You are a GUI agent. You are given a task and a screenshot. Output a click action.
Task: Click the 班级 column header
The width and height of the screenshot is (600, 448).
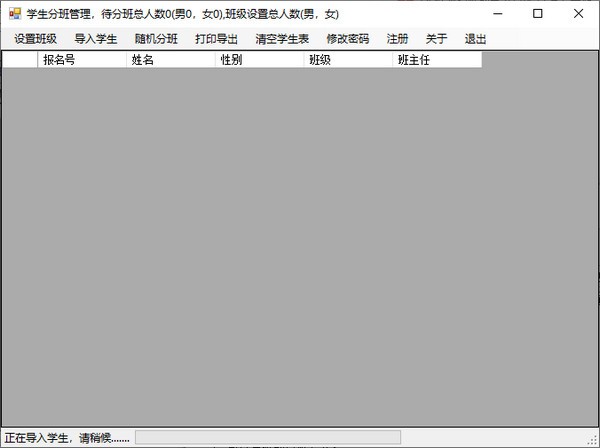click(348, 60)
